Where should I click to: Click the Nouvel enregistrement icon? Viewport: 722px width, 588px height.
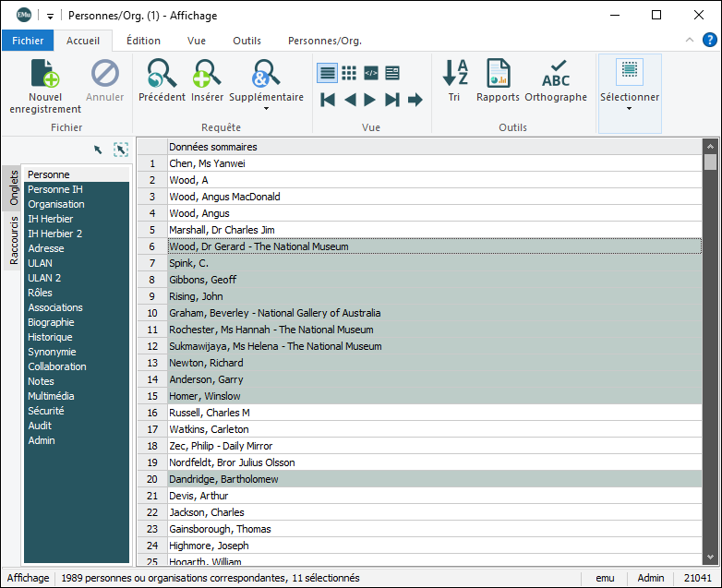tap(45, 74)
